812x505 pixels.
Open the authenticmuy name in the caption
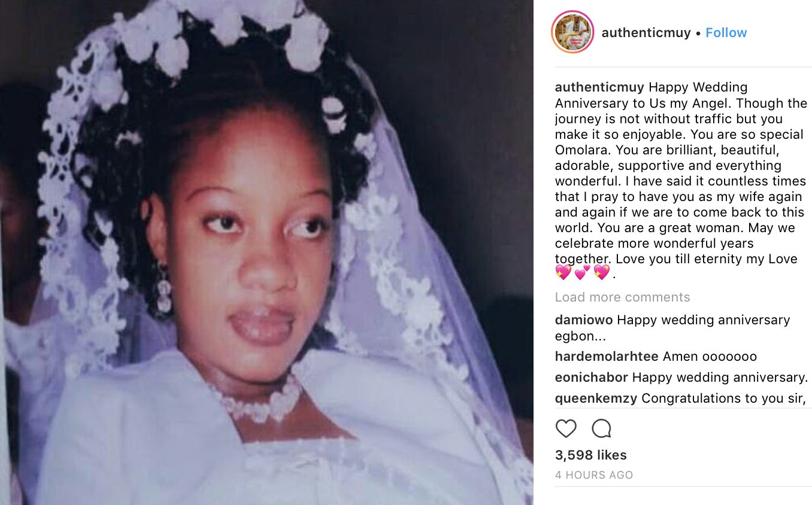pos(599,88)
